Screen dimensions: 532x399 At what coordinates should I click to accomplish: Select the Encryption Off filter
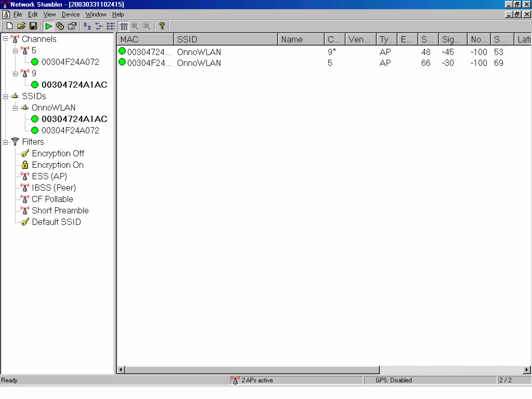tap(58, 154)
